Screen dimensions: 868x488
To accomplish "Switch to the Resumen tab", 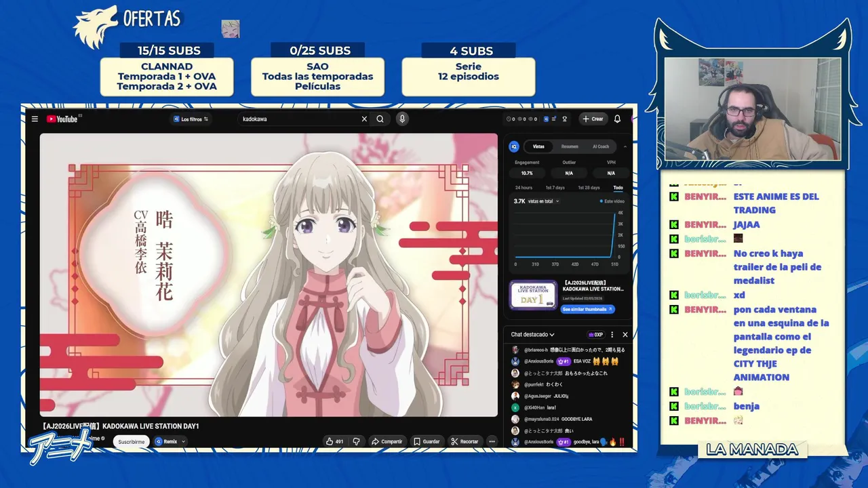I will coord(570,146).
